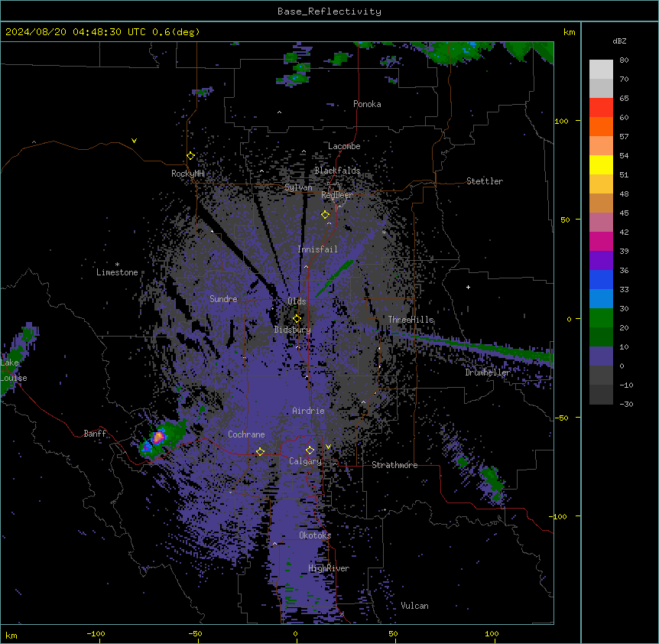Click the green echo band above Drumheller

pos(472,346)
